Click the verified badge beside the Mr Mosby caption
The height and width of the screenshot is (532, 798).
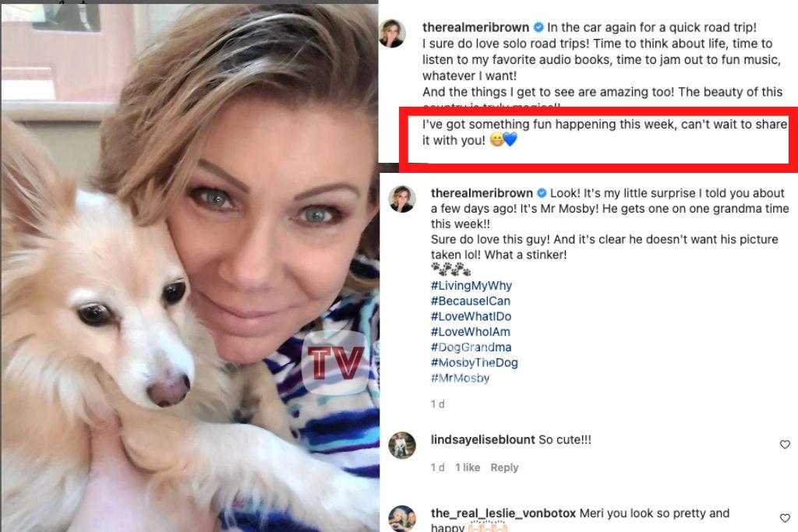tap(542, 193)
